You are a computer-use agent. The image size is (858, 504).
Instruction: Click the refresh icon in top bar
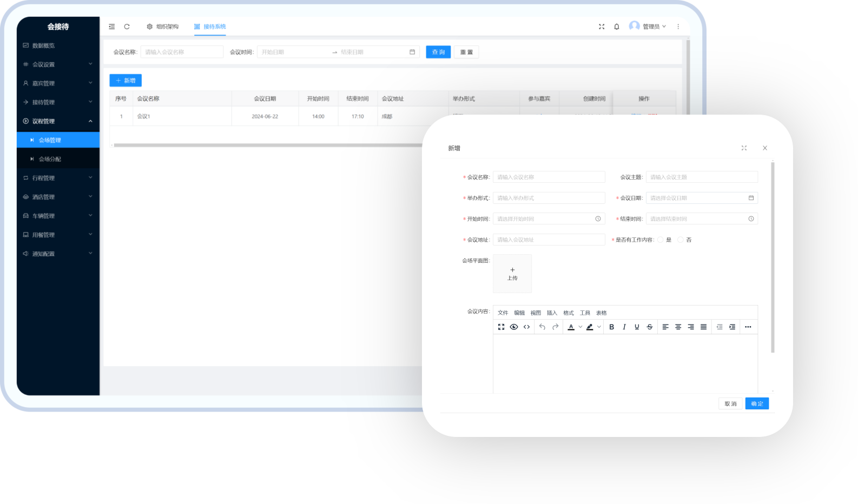coord(127,26)
